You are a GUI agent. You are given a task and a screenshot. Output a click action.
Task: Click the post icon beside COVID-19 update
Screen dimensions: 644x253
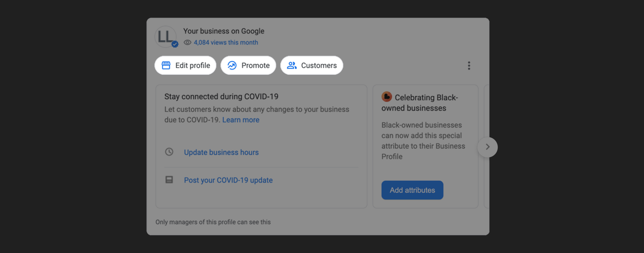[x=169, y=180]
